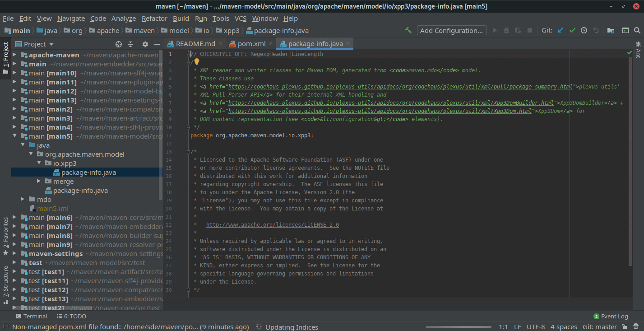Click the Add Configuration button

click(x=451, y=30)
